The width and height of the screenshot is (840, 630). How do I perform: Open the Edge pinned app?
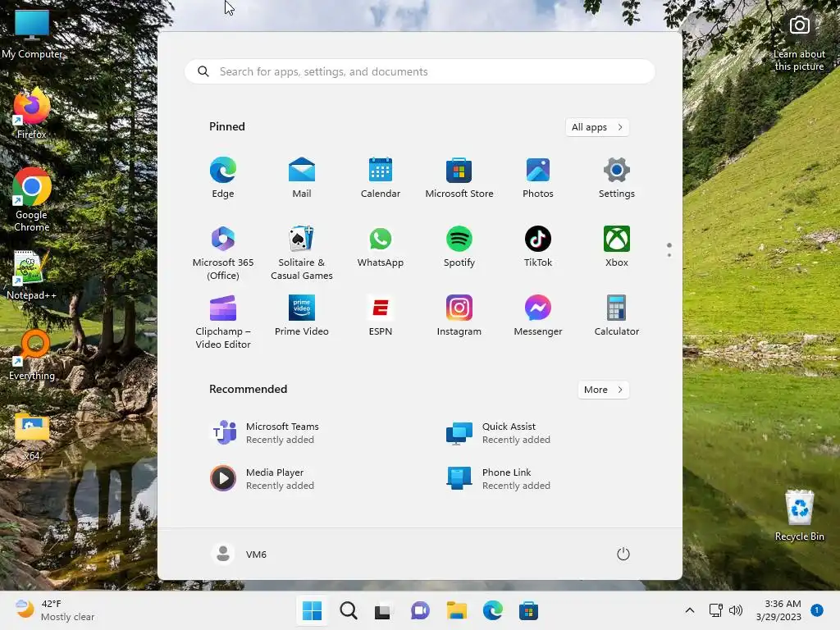point(223,178)
